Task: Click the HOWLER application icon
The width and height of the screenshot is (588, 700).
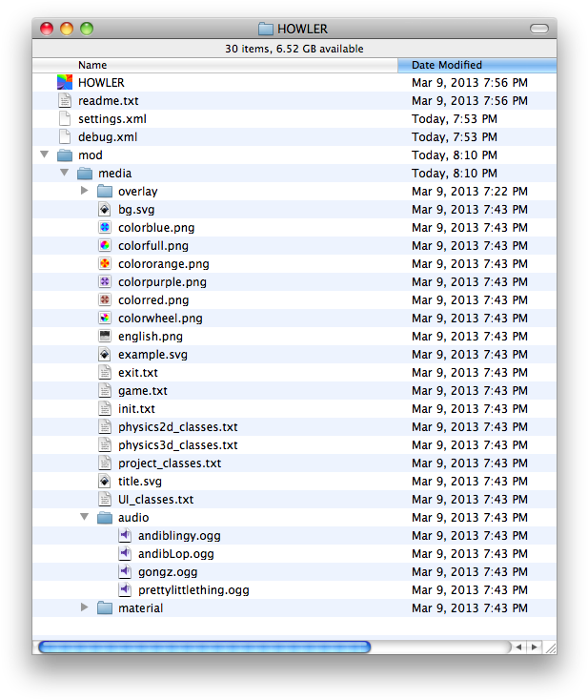Action: pos(65,83)
